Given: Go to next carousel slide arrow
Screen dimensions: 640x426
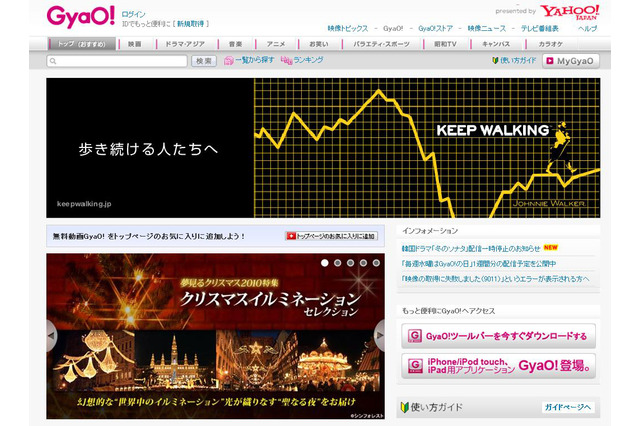Looking at the screenshot, I should [x=379, y=336].
